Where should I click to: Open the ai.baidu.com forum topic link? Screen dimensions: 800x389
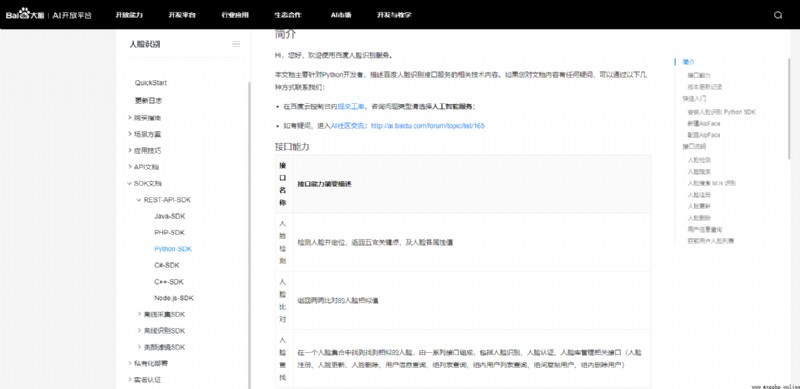pyautogui.click(x=428, y=125)
